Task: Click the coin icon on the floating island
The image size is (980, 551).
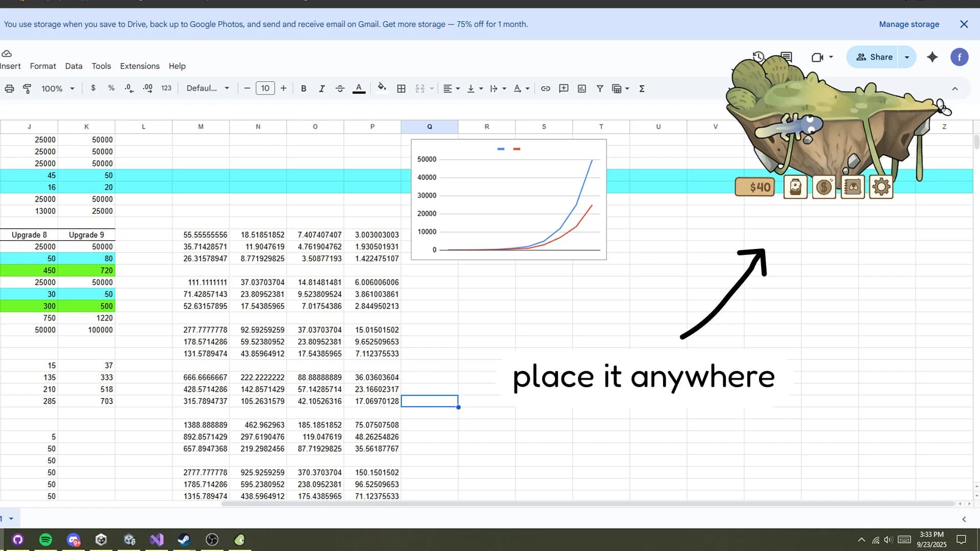Action: (x=824, y=187)
